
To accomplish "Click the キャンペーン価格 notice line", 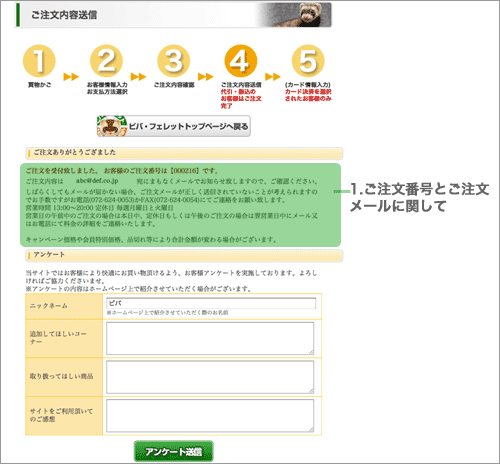I will (x=151, y=239).
